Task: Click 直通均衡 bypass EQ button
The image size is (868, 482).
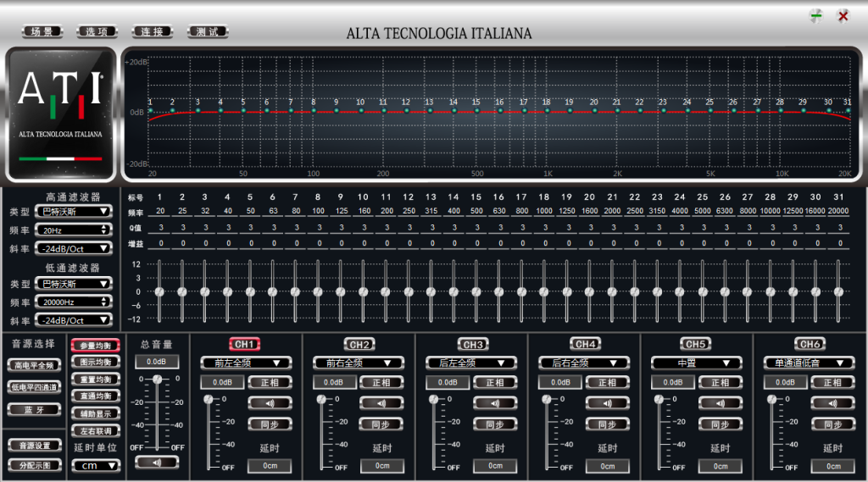Action: 96,396
